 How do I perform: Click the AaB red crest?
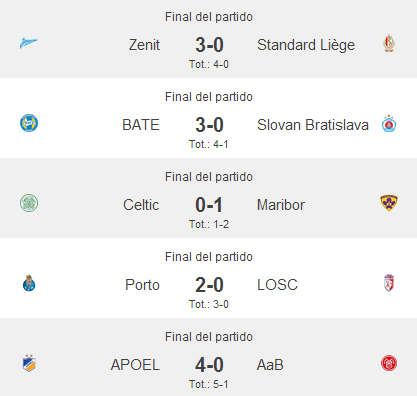pyautogui.click(x=389, y=363)
